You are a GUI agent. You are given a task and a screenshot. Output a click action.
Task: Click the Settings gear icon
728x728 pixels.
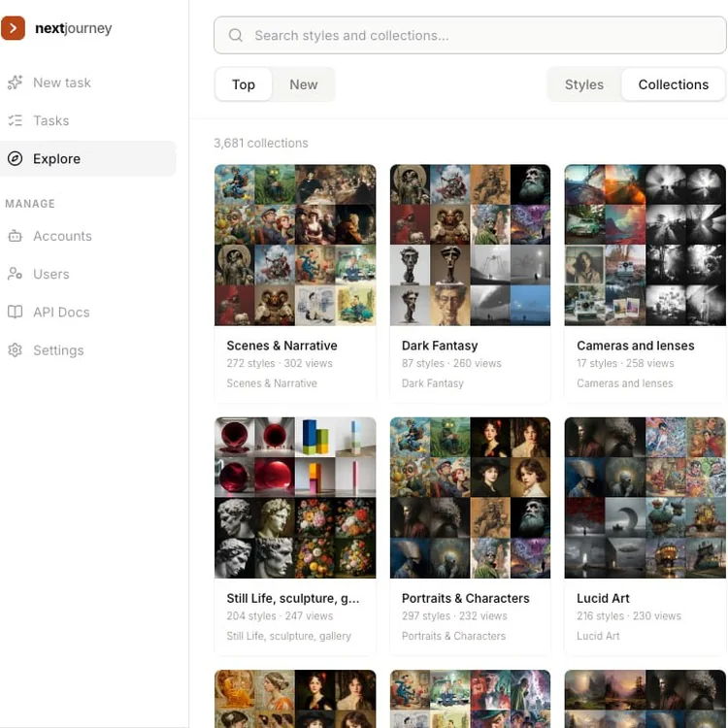coord(15,350)
